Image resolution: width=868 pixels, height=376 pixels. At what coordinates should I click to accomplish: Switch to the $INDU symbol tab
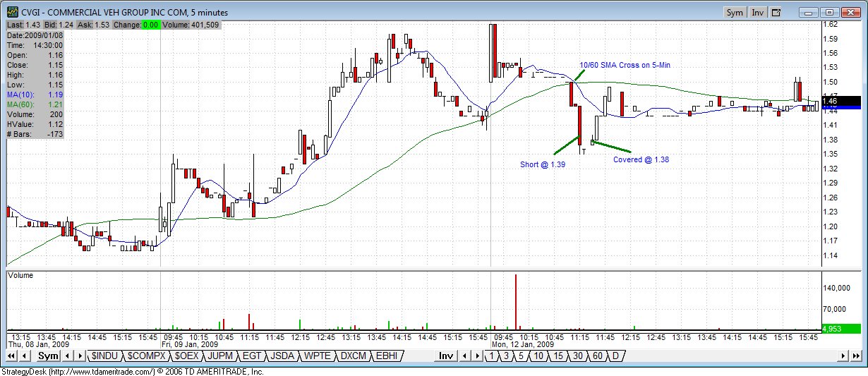click(x=104, y=356)
